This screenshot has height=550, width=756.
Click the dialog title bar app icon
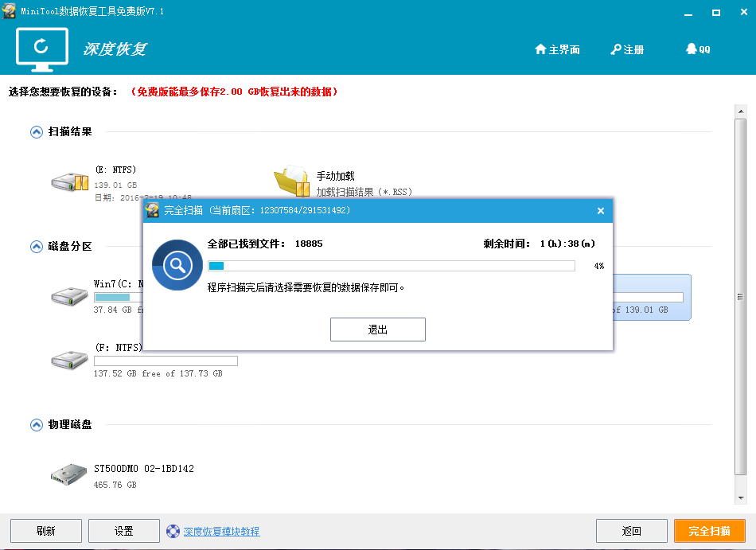pos(152,210)
